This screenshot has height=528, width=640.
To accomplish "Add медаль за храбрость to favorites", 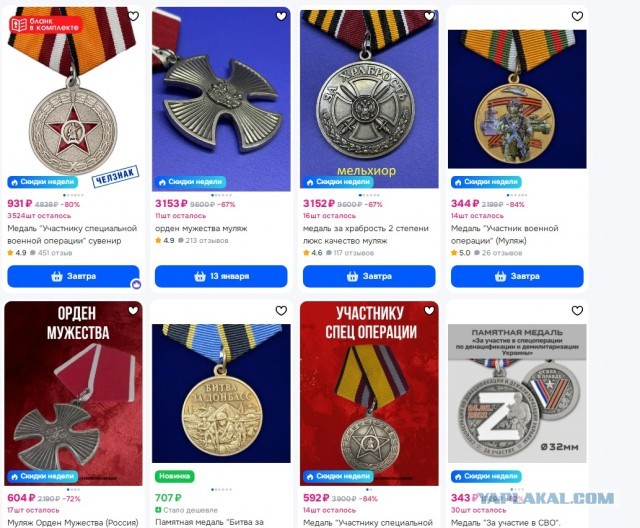I will tap(429, 16).
